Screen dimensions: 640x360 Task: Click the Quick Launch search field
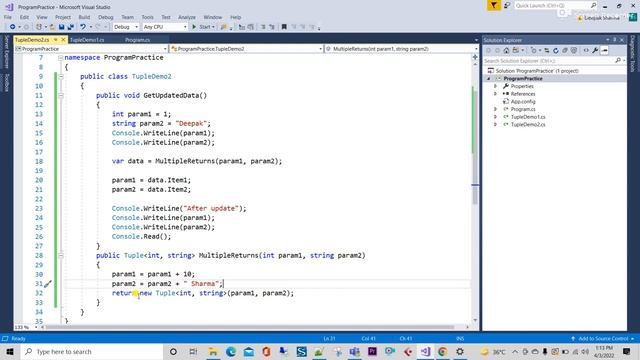[x=556, y=5]
